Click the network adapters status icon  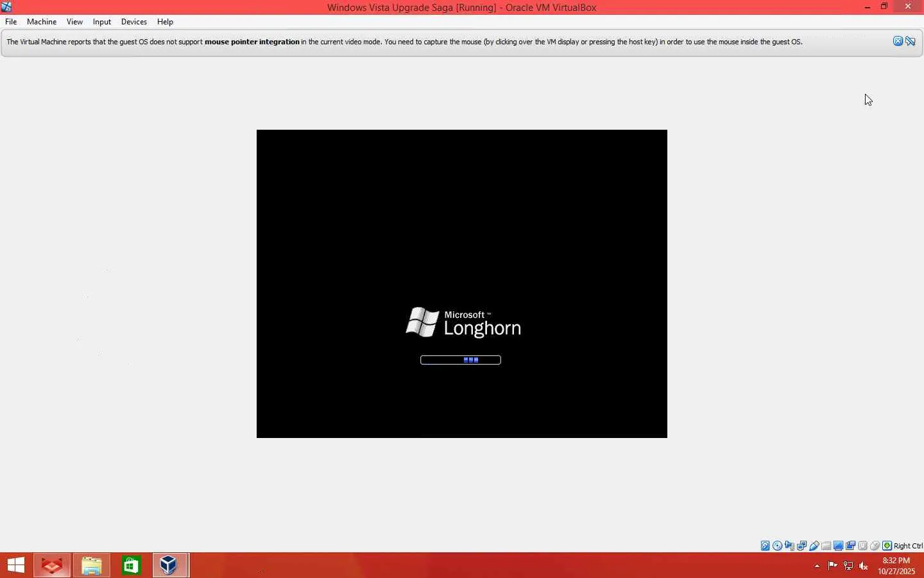tap(802, 546)
